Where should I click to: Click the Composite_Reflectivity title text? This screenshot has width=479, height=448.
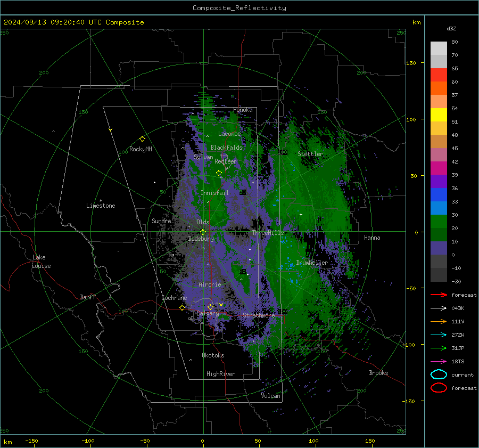tap(240, 8)
